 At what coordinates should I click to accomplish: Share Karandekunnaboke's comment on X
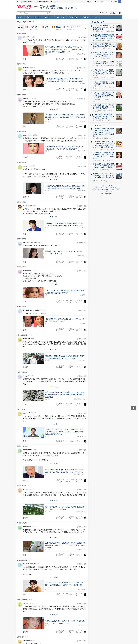[x=85, y=330]
